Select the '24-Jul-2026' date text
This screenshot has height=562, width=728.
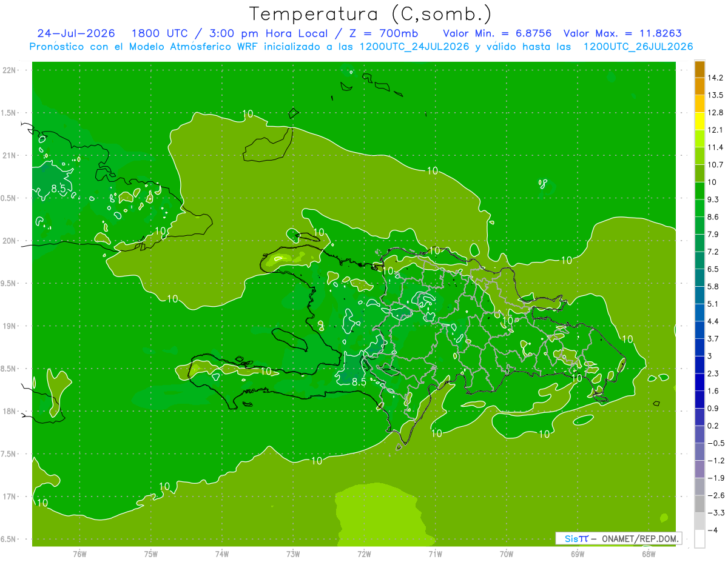76,33
